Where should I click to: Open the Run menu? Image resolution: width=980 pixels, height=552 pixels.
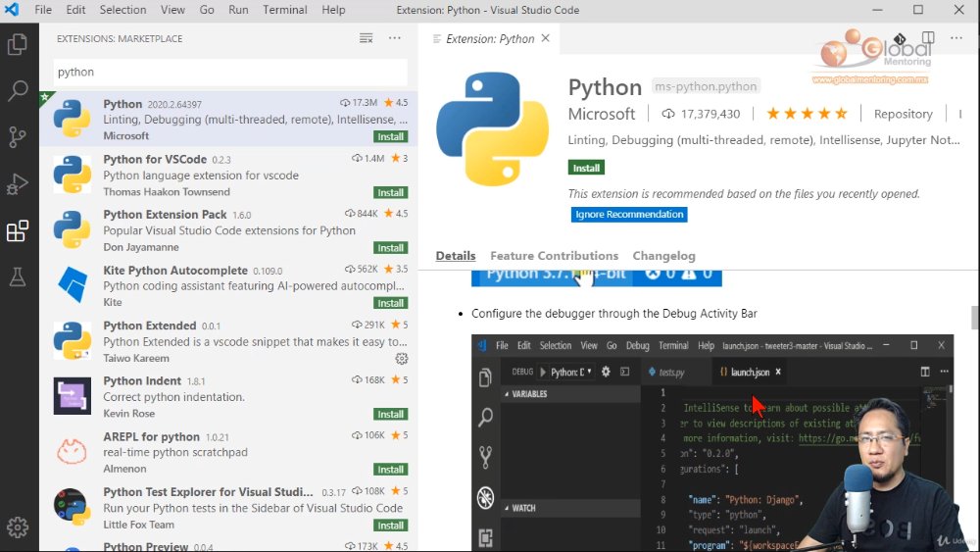238,10
